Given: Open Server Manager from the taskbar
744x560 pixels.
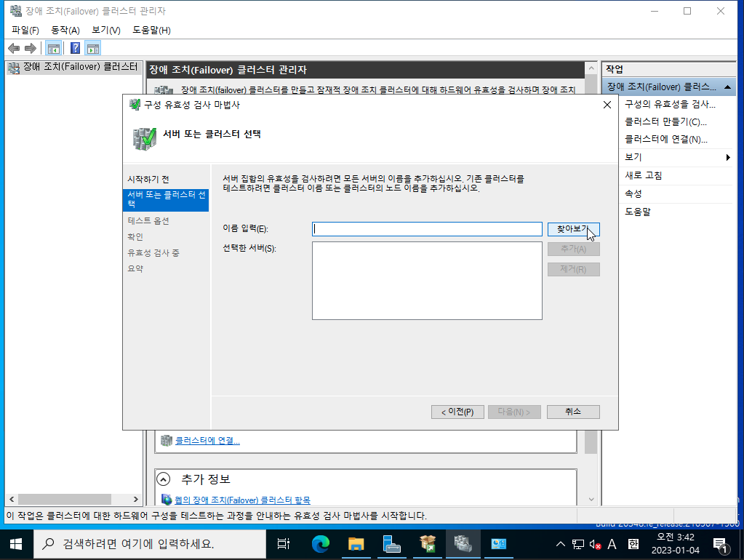Looking at the screenshot, I should tap(391, 544).
